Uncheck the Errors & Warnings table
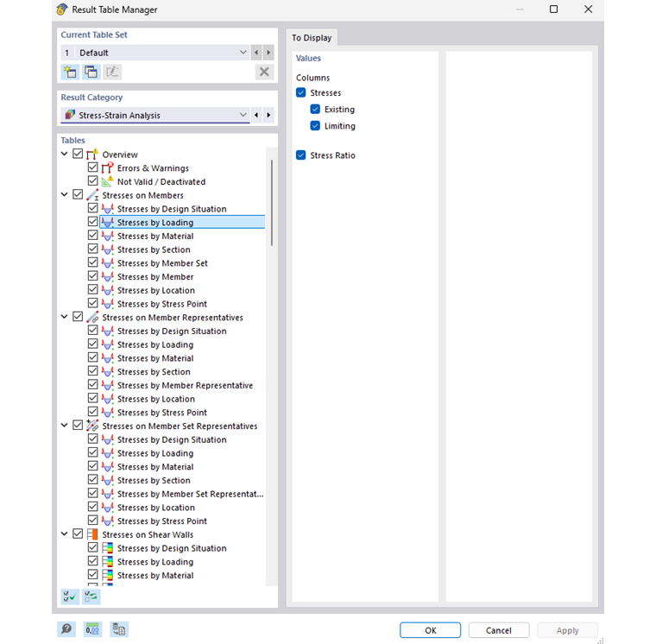Image resolution: width=656 pixels, height=644 pixels. pyautogui.click(x=93, y=167)
